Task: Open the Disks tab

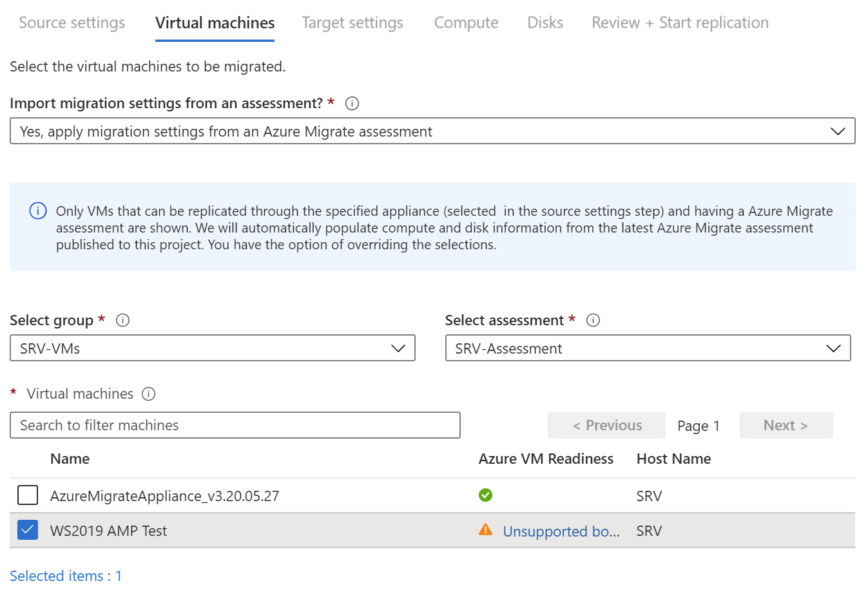Action: click(545, 23)
